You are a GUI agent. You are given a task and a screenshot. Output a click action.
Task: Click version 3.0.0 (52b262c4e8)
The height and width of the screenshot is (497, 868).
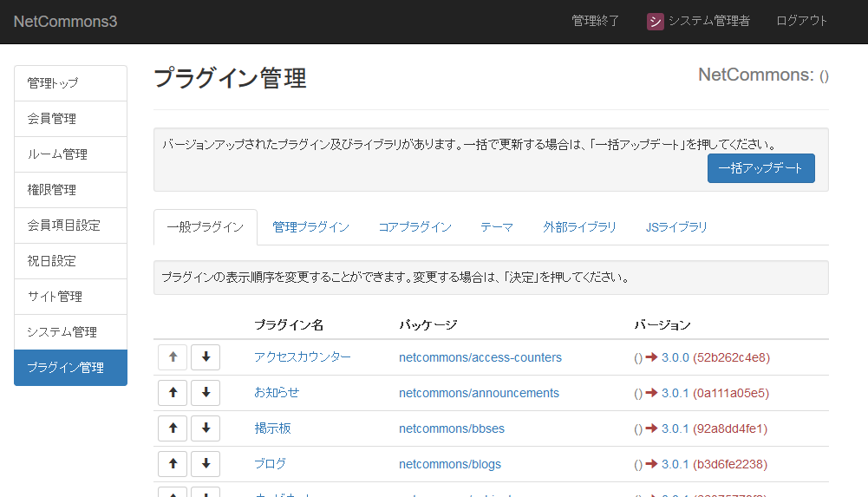pyautogui.click(x=715, y=357)
